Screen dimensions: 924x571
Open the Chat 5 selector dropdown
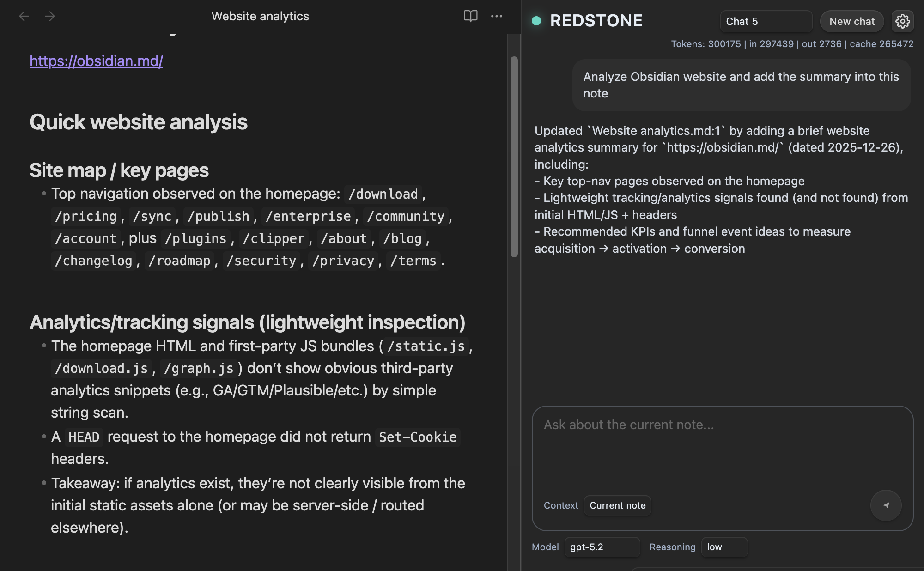(766, 21)
